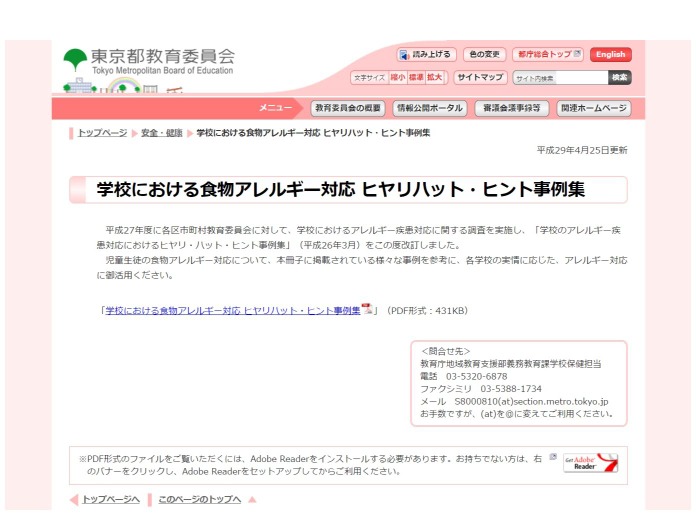Click the 検索 search button
Image resolution: width=696 pixels, height=515 pixels.
pyautogui.click(x=620, y=78)
